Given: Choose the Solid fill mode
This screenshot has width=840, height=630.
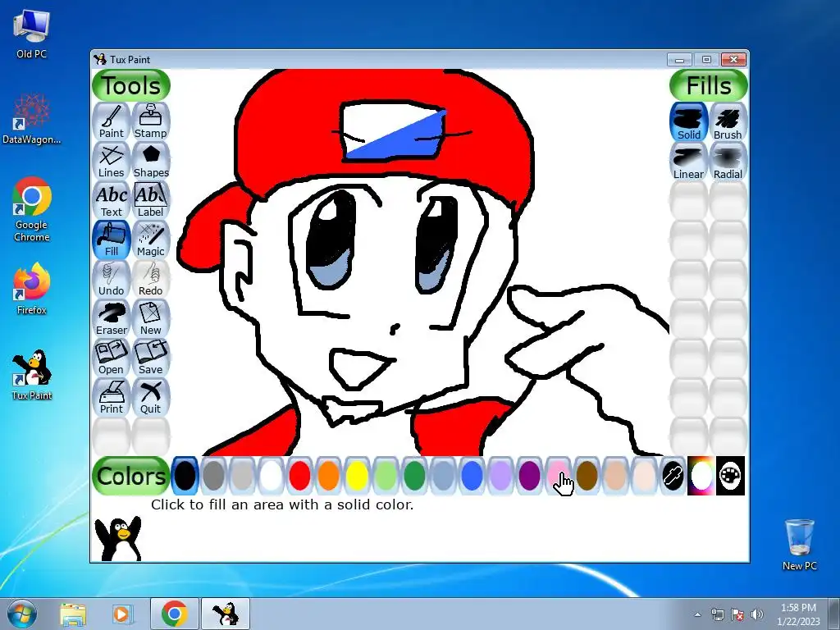Looking at the screenshot, I should tap(689, 122).
